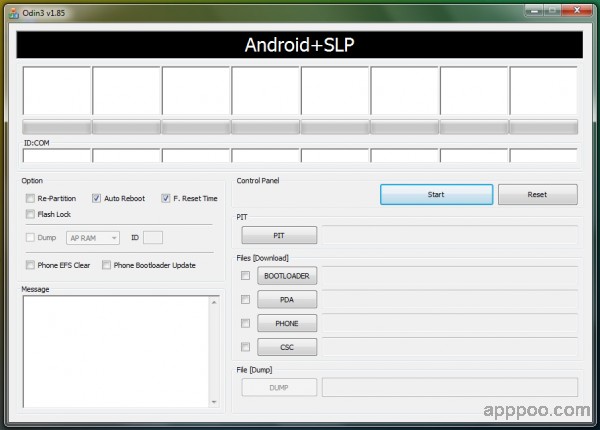600x430 pixels.
Task: Open the PIT file browser button
Action: coord(279,235)
